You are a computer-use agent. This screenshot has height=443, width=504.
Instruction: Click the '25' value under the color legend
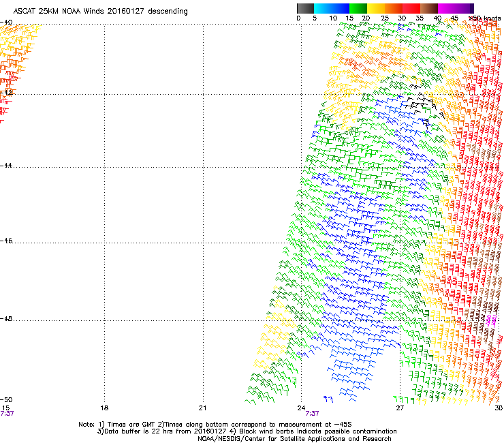(384, 18)
